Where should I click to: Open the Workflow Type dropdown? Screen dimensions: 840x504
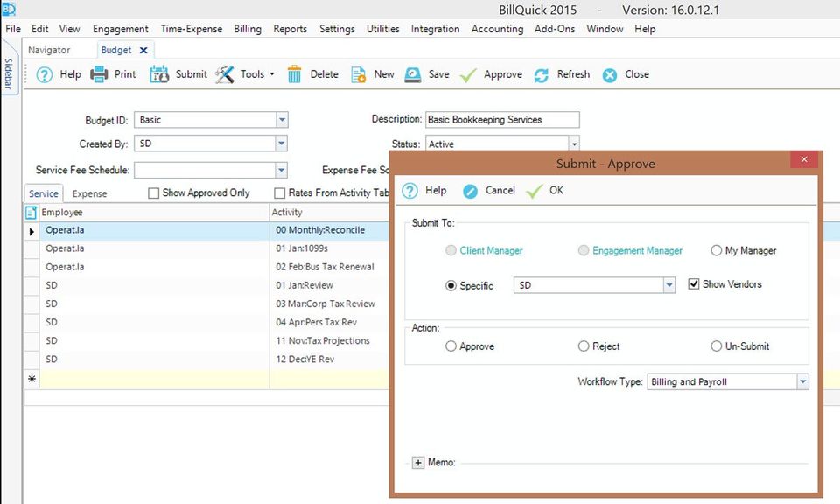tap(802, 381)
